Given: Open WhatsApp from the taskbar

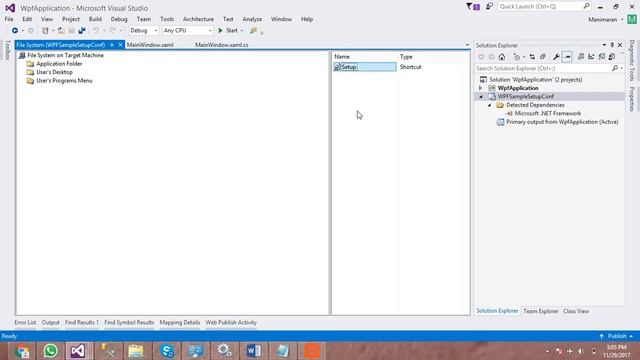Looking at the screenshot, I should click(x=51, y=351).
